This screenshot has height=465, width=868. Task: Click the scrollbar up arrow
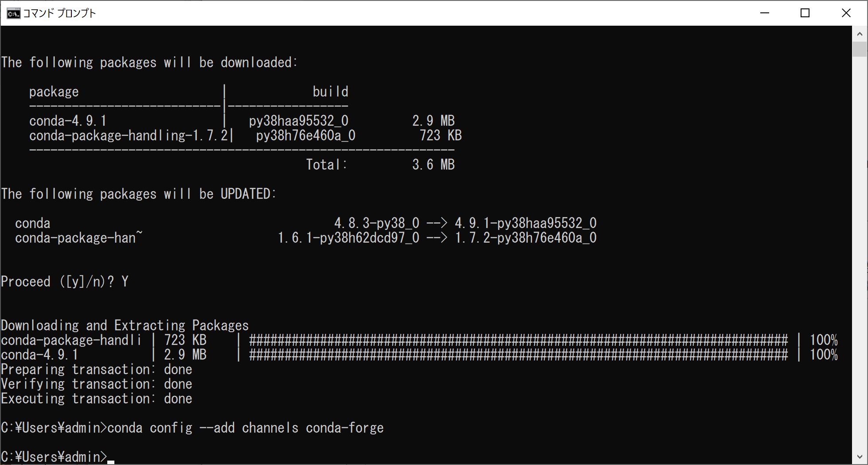tap(860, 34)
